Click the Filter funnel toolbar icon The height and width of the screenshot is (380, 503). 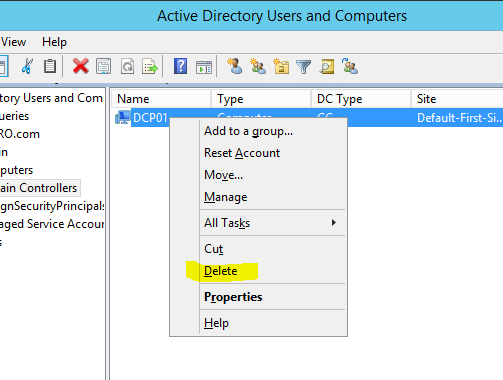(x=304, y=67)
